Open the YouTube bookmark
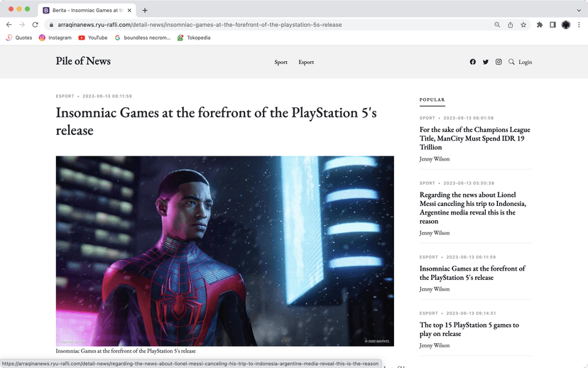This screenshot has height=368, width=588. coord(92,38)
